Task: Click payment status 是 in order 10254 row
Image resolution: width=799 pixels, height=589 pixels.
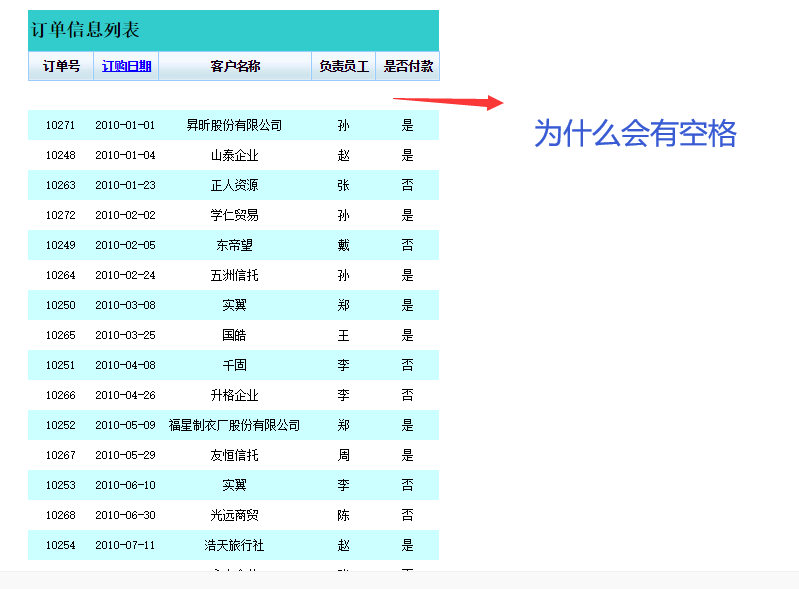Action: click(x=407, y=546)
